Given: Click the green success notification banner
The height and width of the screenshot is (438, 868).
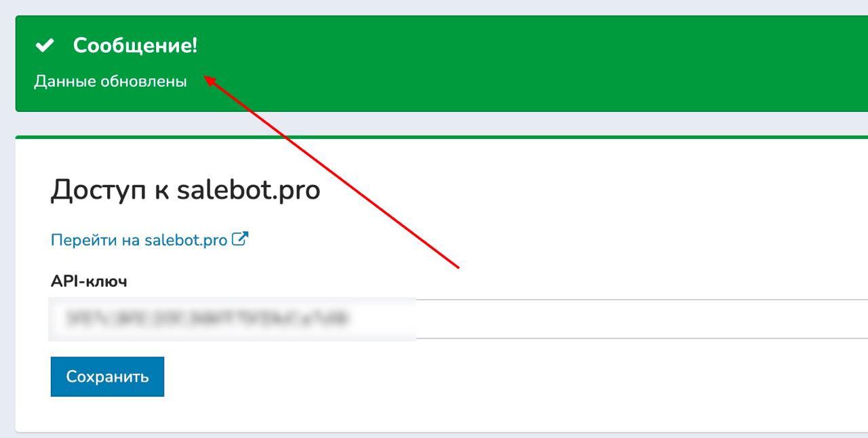Looking at the screenshot, I should [441, 64].
